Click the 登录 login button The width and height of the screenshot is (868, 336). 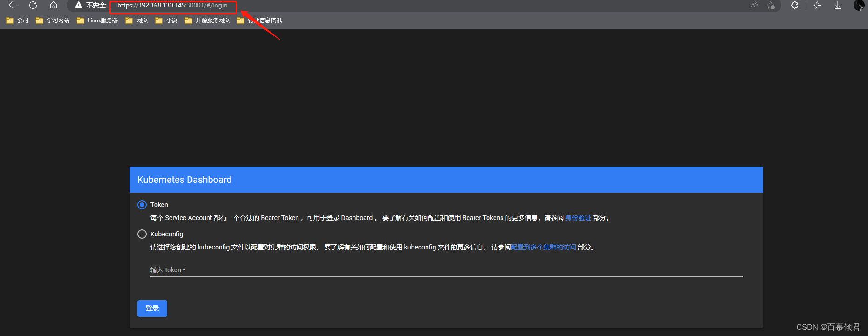[152, 309]
